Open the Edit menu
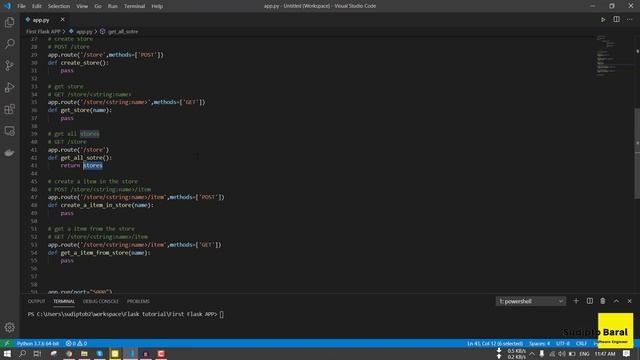Image resolution: width=640 pixels, height=360 pixels. (x=37, y=6)
